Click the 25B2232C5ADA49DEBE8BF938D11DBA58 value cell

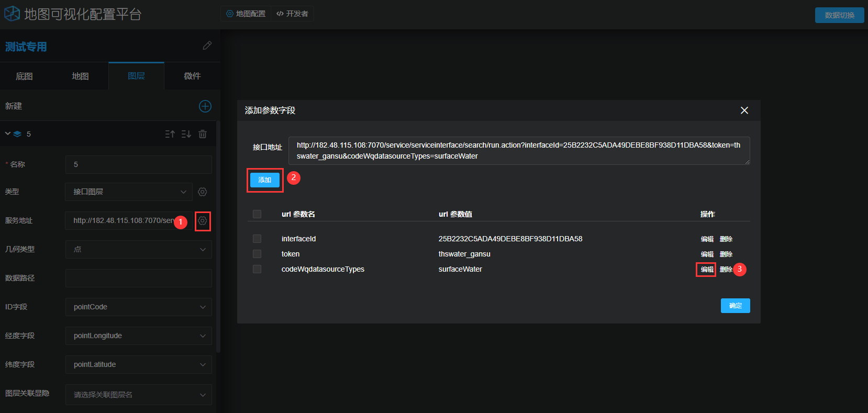(510, 239)
